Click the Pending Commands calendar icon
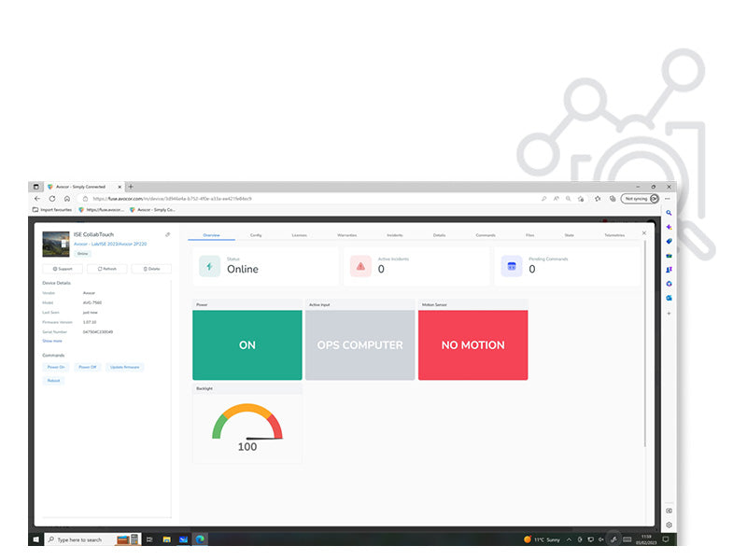Screen dimensions: 747x560 pos(512,266)
